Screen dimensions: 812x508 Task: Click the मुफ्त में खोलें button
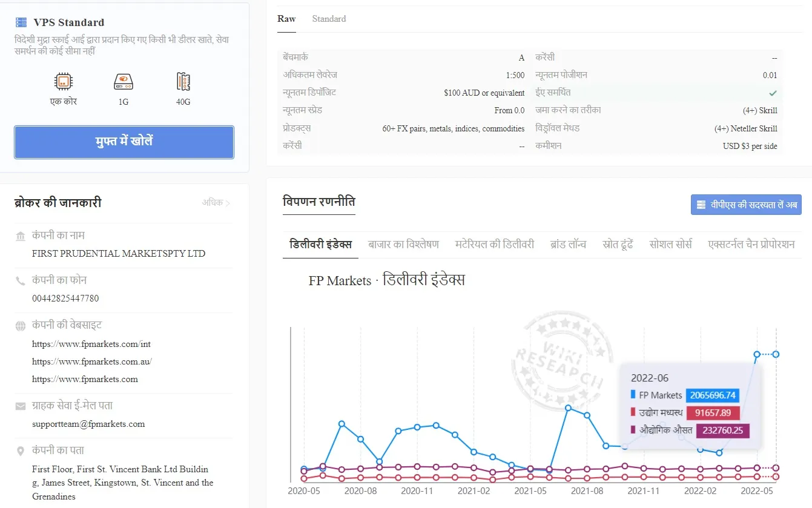[x=124, y=142]
